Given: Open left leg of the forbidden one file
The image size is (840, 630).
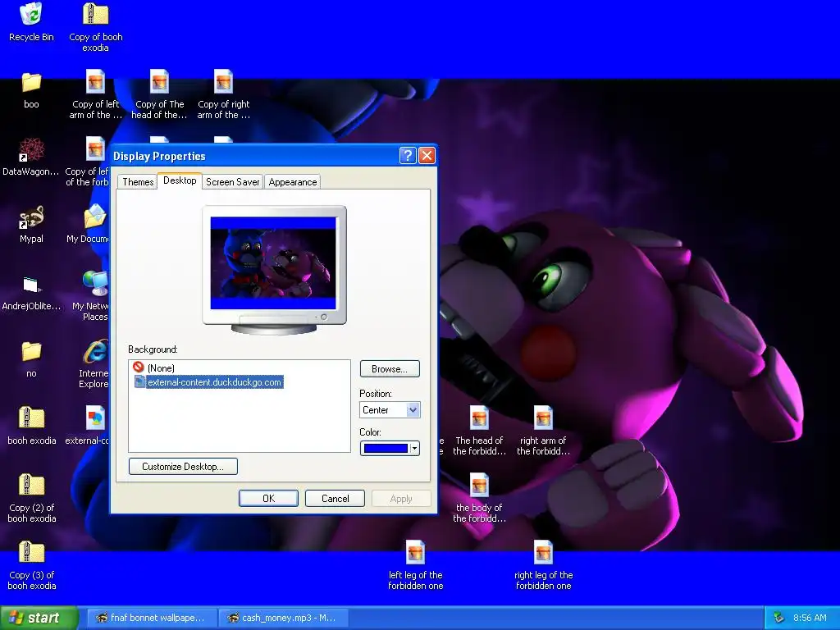Looking at the screenshot, I should click(x=415, y=552).
